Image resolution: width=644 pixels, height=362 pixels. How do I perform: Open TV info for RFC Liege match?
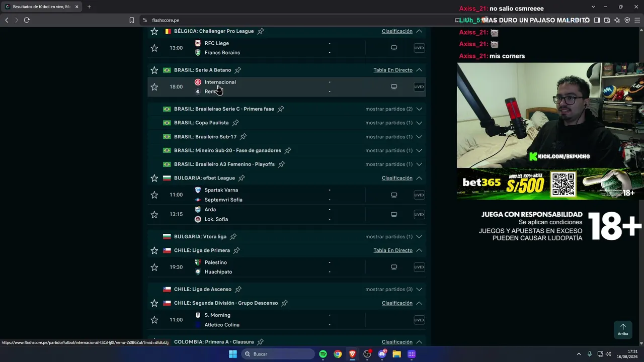tap(394, 48)
